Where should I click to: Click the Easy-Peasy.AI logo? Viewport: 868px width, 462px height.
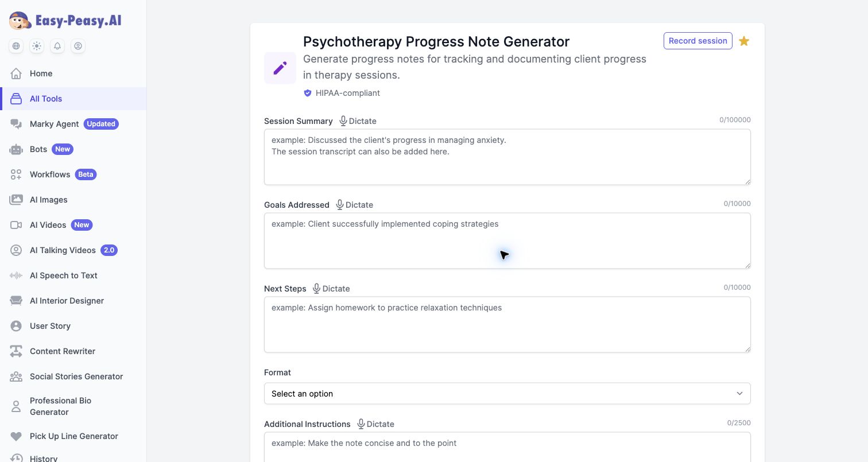pos(65,21)
